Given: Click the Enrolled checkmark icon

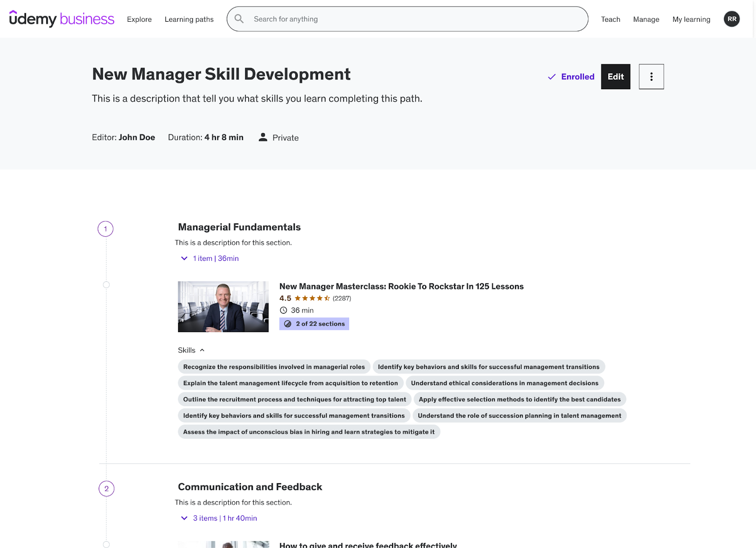Looking at the screenshot, I should pyautogui.click(x=551, y=76).
